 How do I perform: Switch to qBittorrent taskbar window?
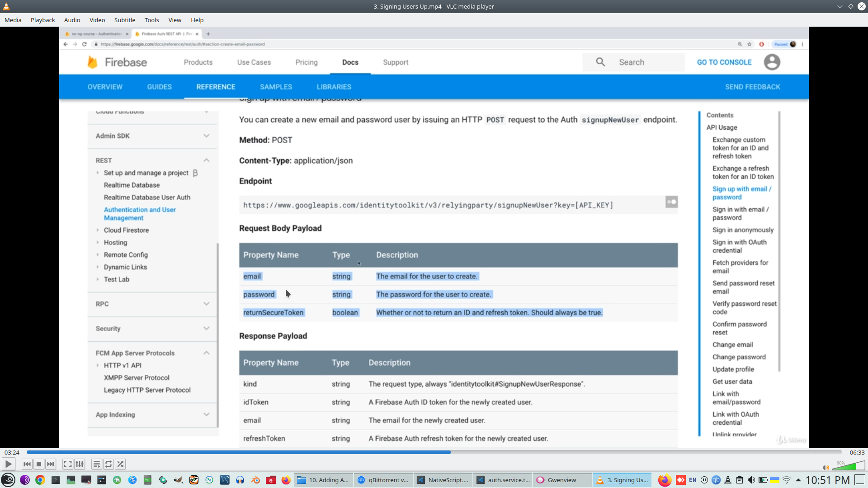point(383,480)
